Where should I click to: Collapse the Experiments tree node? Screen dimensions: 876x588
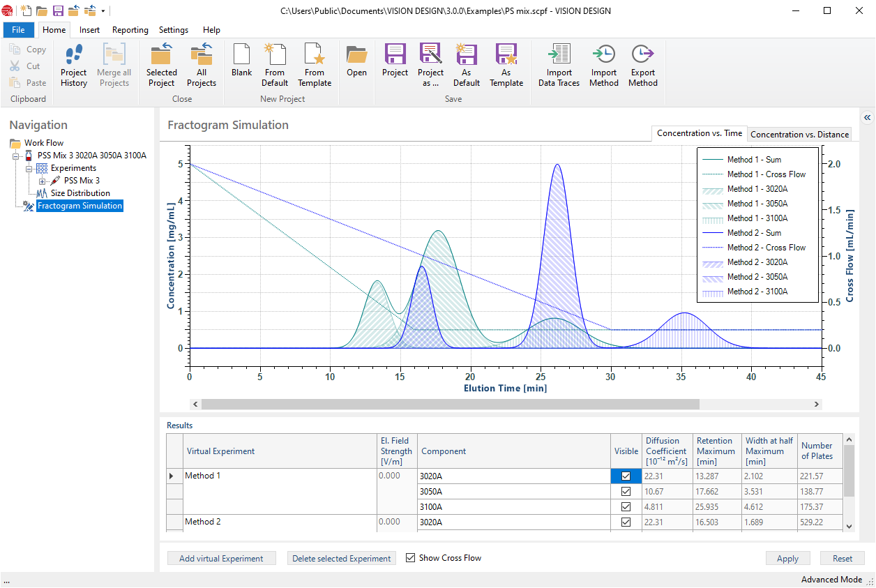[29, 168]
